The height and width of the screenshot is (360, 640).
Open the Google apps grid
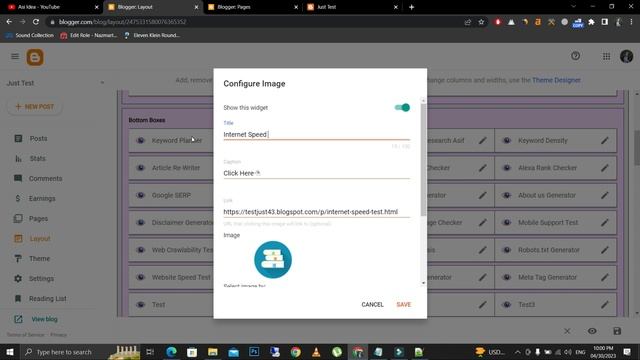(607, 56)
